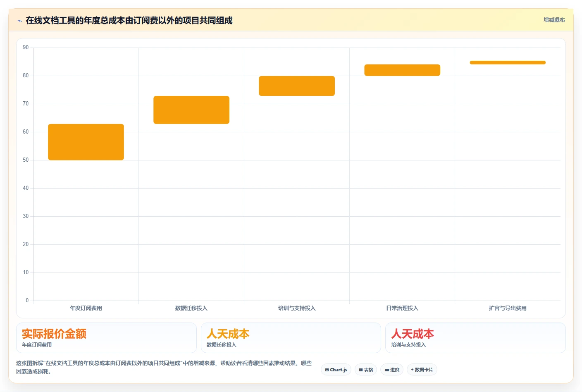Click the x-axis label 日常治理投入

pos(402,308)
